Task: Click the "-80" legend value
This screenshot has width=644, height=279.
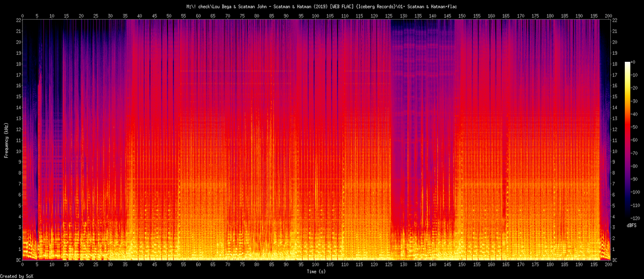Action: click(x=635, y=166)
